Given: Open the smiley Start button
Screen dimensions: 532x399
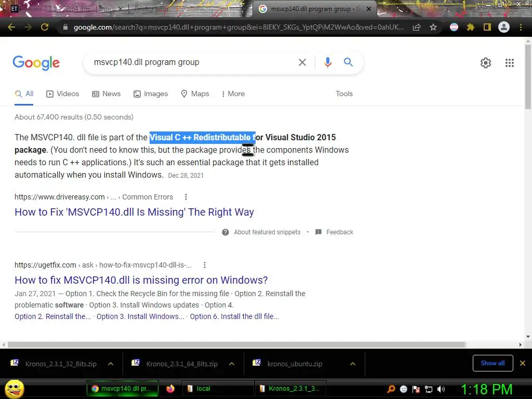Looking at the screenshot, I should point(14,389).
